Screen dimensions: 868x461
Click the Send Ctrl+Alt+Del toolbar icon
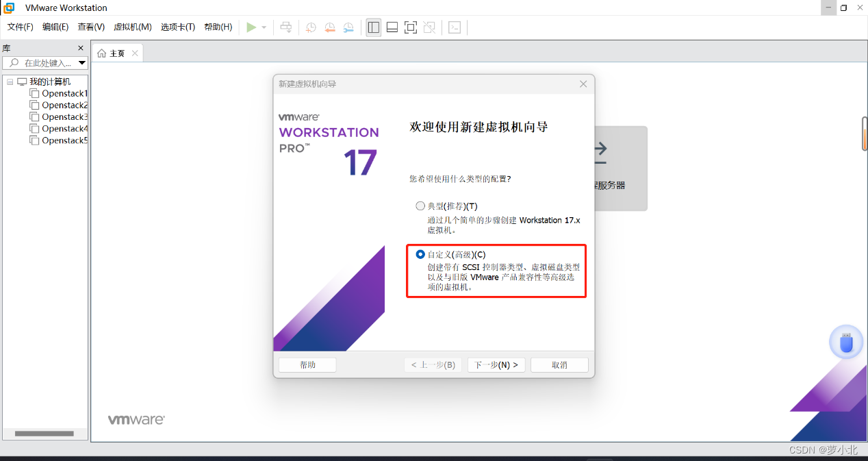tap(286, 27)
